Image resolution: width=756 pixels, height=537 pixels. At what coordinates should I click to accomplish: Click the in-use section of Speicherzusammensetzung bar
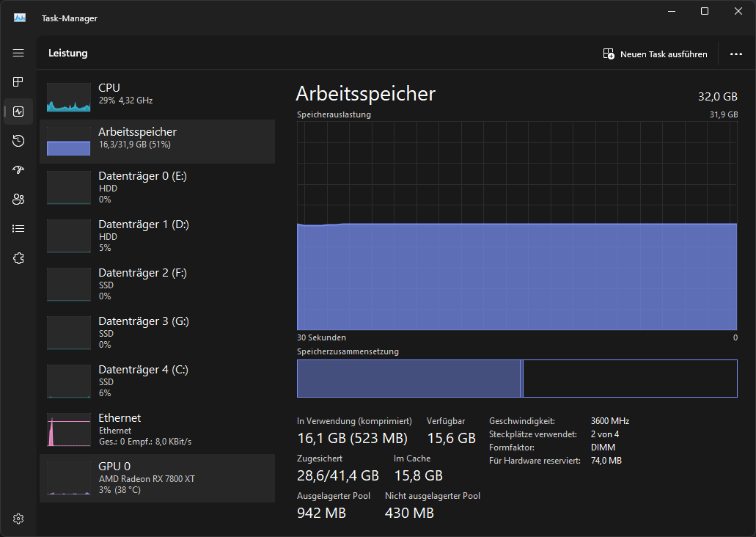[x=408, y=379]
